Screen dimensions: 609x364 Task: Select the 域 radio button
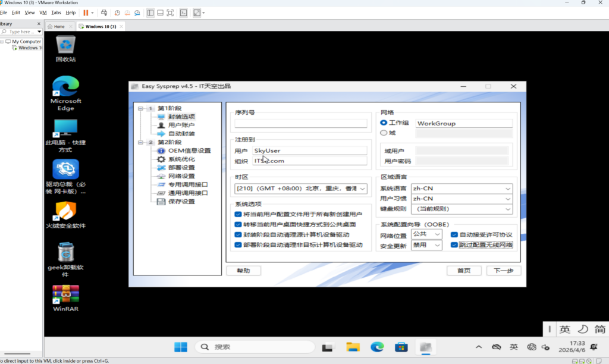coord(384,133)
